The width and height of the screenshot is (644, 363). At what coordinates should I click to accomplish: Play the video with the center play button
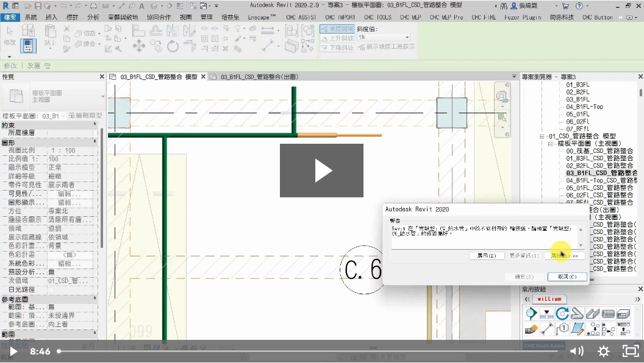321,170
